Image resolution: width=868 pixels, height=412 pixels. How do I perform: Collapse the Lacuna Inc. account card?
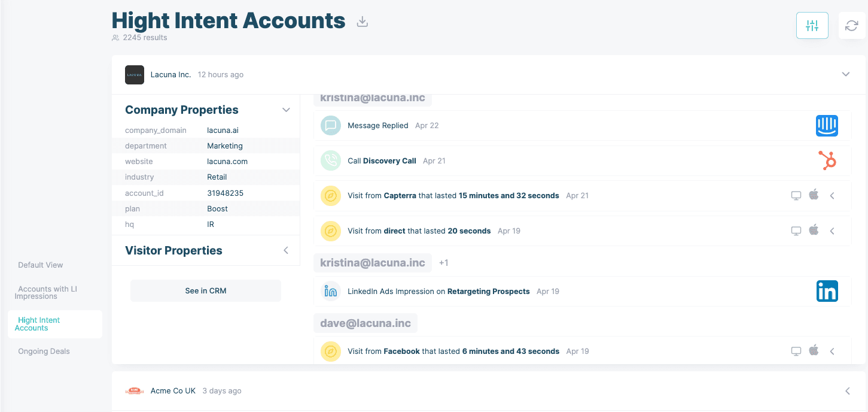(x=846, y=74)
